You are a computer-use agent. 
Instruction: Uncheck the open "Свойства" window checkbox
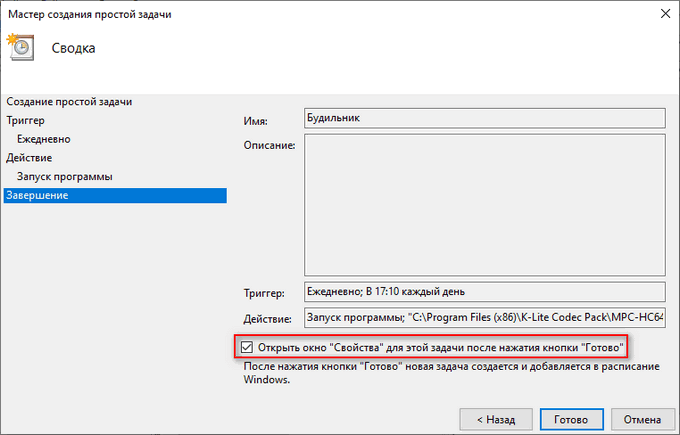(249, 347)
